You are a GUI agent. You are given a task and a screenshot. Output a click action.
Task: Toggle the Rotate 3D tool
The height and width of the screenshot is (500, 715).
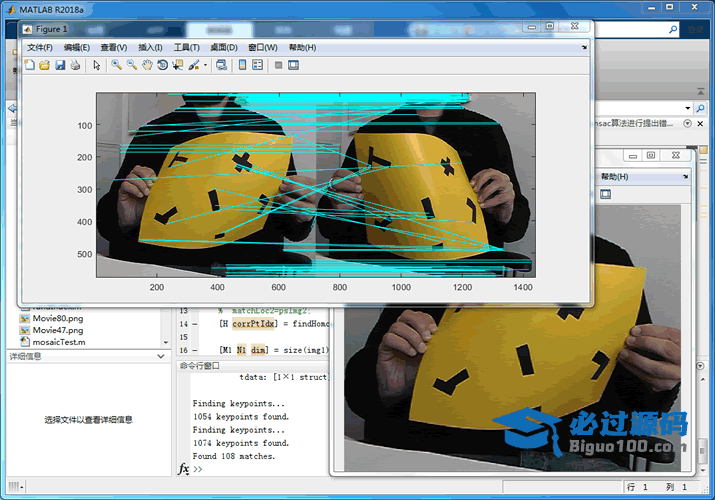tap(162, 65)
